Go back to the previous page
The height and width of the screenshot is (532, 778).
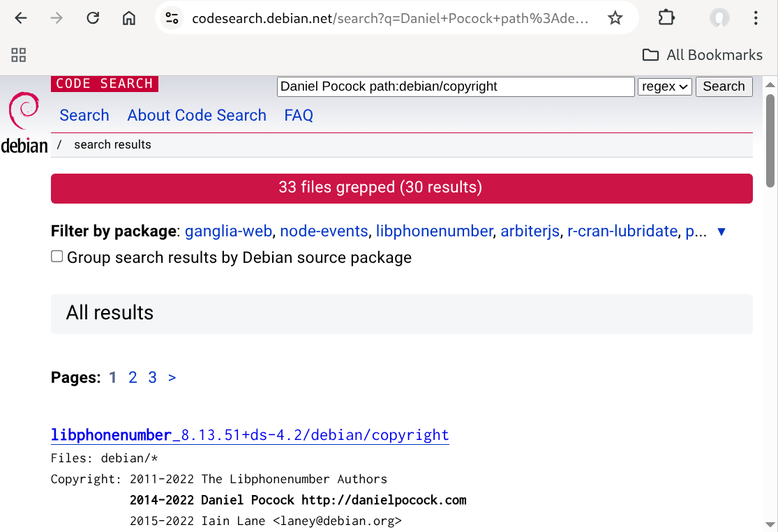tap(20, 18)
